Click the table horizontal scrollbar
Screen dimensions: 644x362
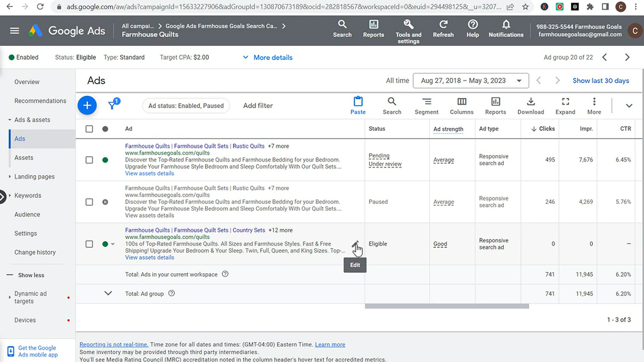click(447, 306)
